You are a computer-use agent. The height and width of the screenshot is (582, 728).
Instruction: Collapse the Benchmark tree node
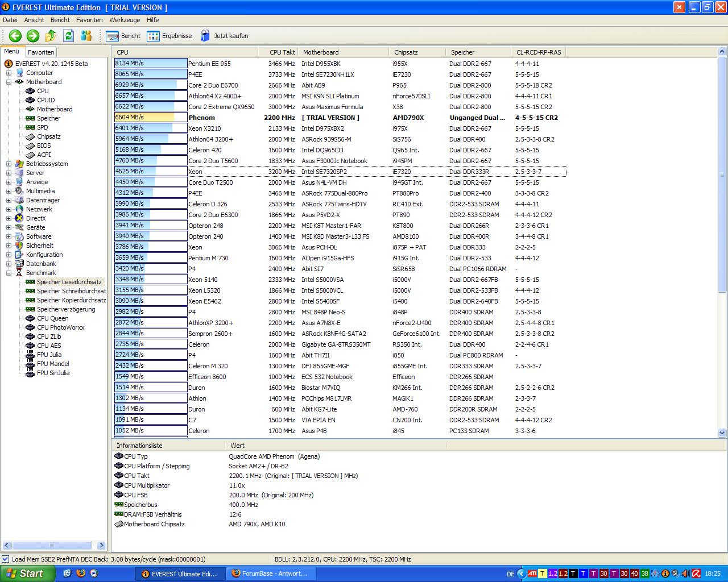[x=9, y=273]
